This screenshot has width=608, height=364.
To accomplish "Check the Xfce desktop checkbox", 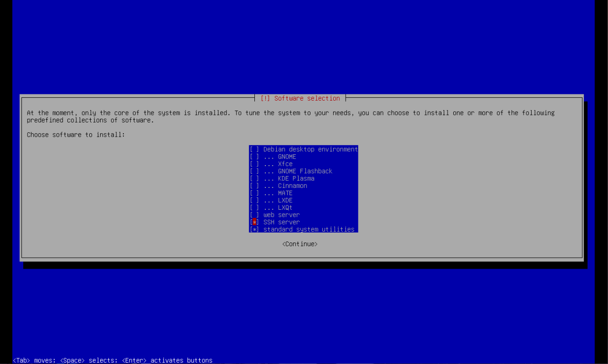I will point(254,164).
